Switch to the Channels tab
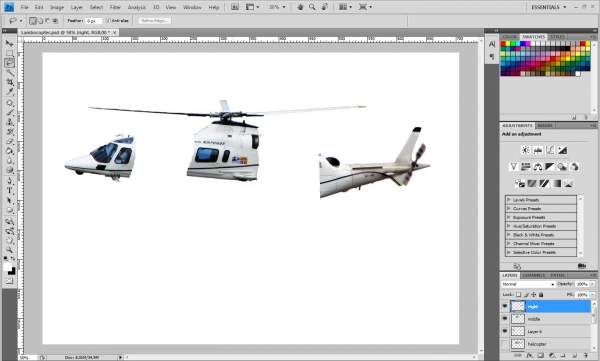Viewport: 600px width, 361px height. coord(533,275)
